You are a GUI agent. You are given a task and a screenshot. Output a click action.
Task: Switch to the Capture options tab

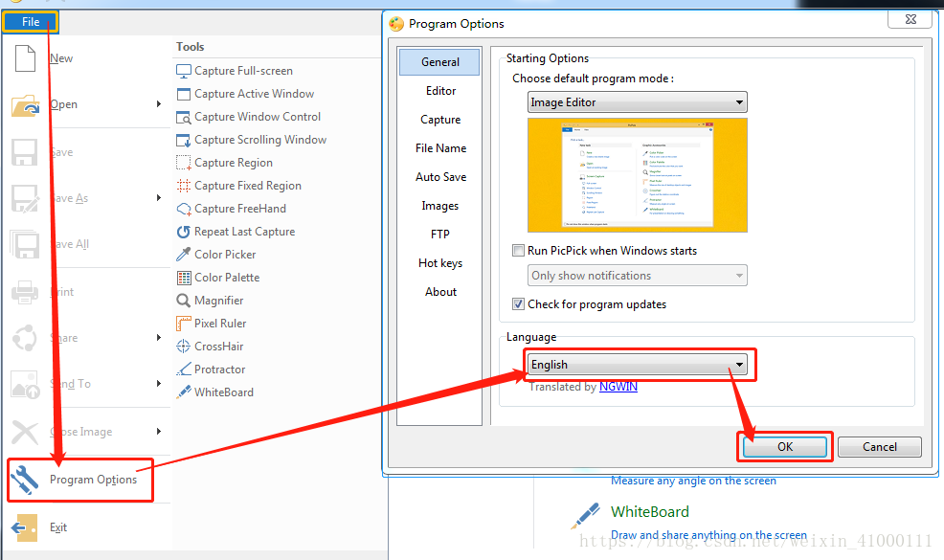[x=440, y=120]
